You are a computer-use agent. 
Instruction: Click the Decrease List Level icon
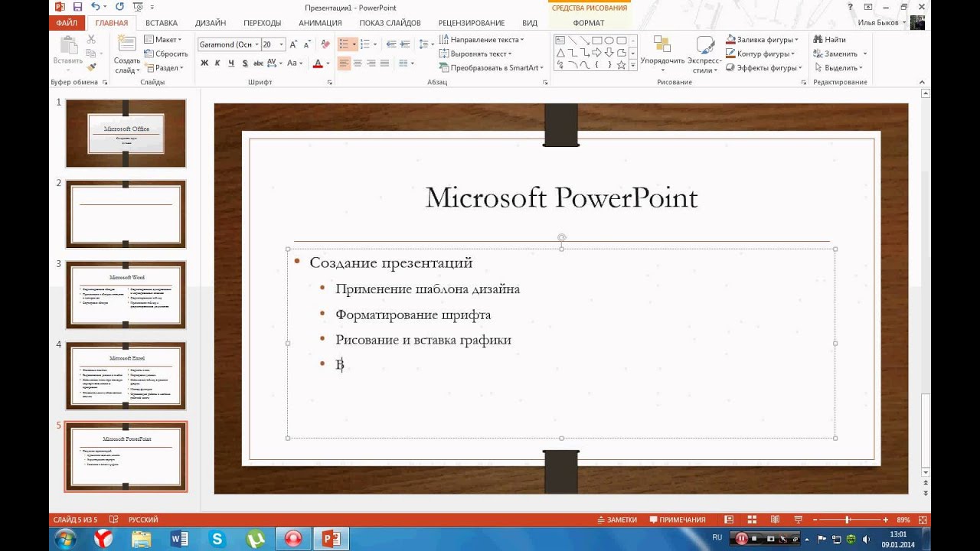[390, 44]
